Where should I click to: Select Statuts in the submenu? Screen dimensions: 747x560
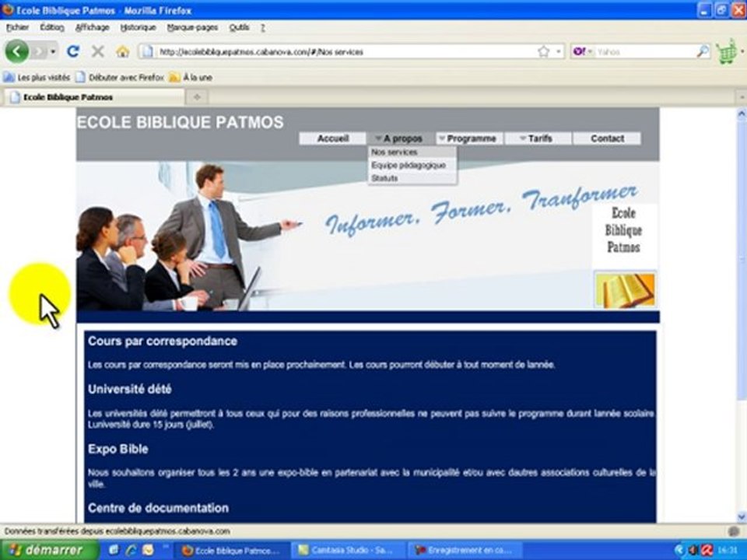tap(412, 178)
